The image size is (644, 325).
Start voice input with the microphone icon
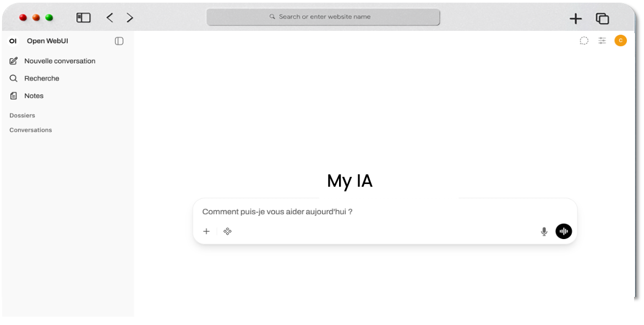tap(544, 231)
